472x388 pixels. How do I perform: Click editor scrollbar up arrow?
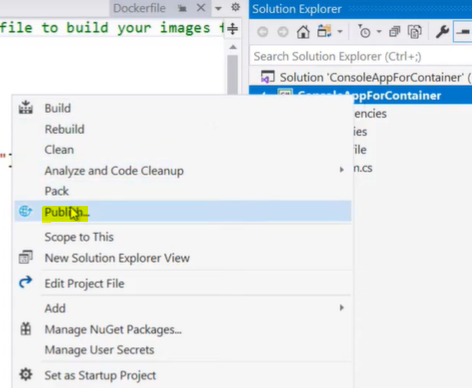(233, 47)
